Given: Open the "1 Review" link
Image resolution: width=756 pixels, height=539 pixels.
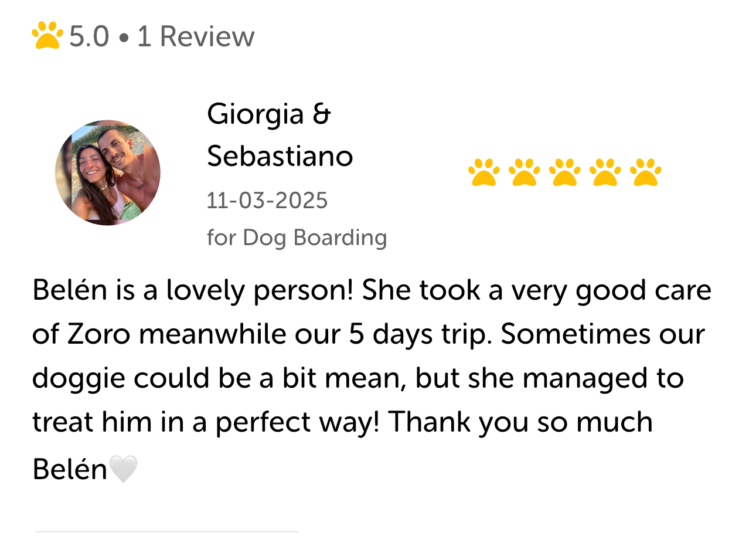Looking at the screenshot, I should 196,36.
